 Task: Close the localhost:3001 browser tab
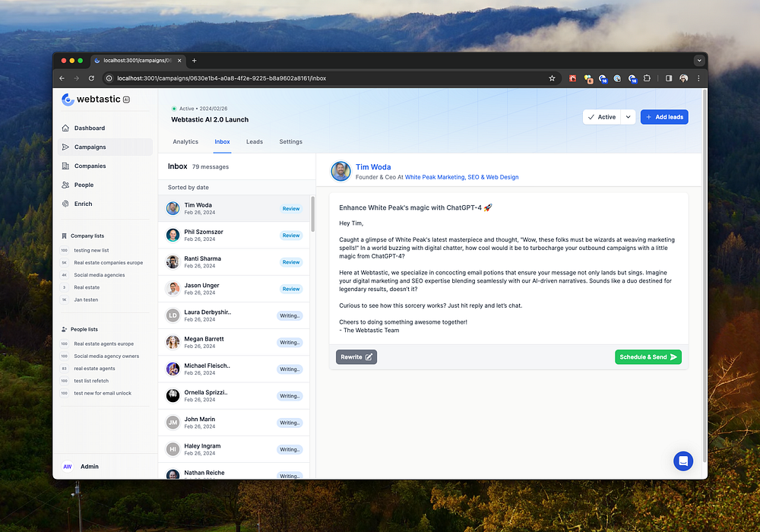pyautogui.click(x=179, y=61)
